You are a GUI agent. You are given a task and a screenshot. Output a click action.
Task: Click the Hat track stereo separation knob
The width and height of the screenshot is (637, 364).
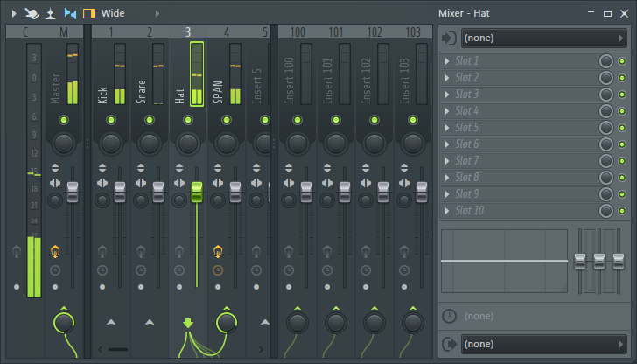179,199
